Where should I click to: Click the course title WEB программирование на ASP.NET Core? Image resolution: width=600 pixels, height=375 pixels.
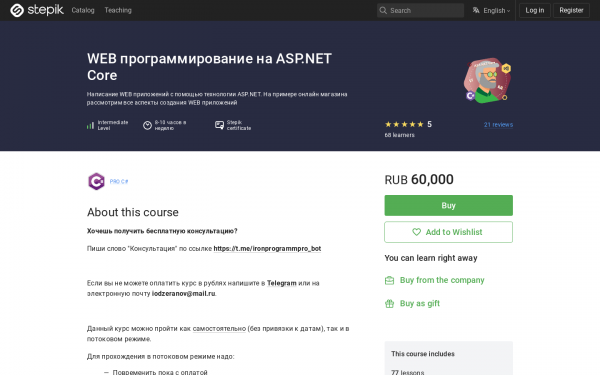coord(209,67)
